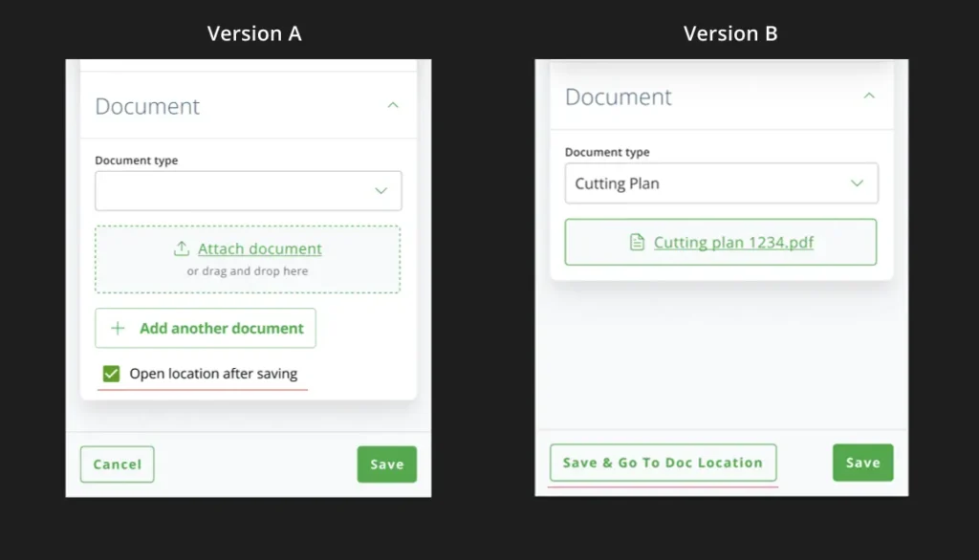Click Save in Version B panel
979x560 pixels.
862,463
